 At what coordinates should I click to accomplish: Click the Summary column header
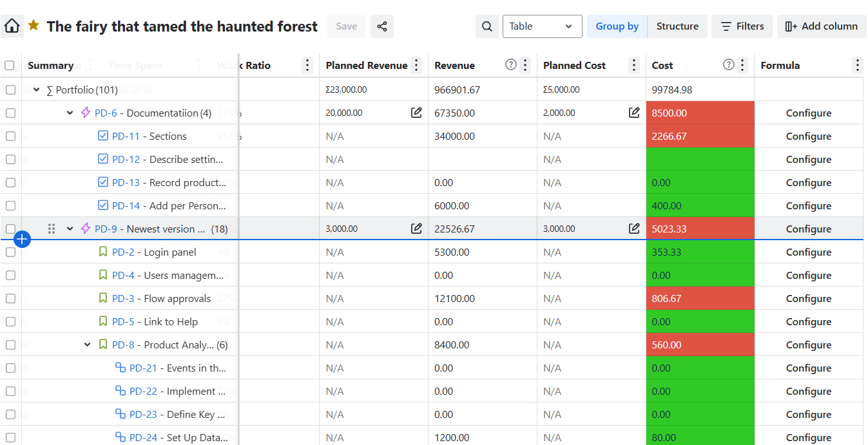click(x=50, y=65)
